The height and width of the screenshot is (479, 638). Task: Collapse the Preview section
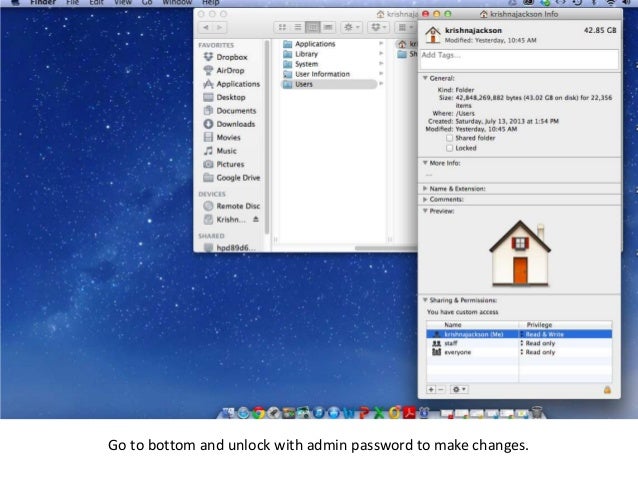click(425, 211)
